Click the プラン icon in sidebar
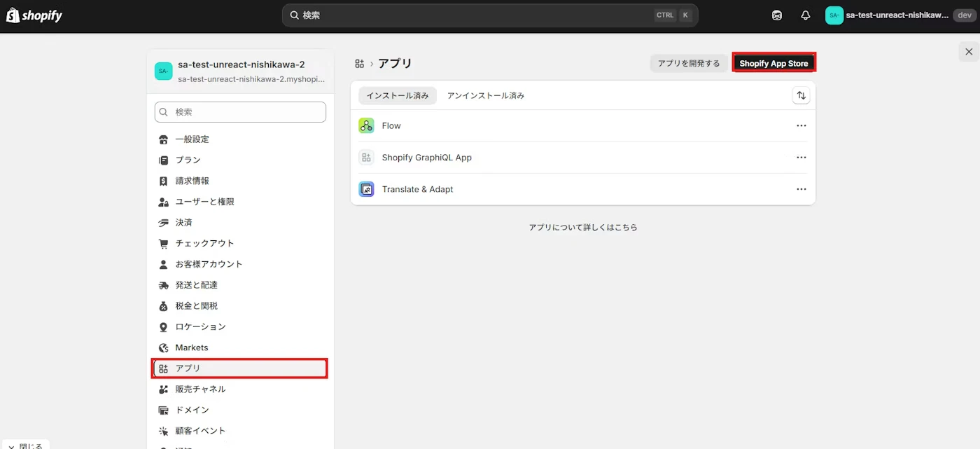Image resolution: width=980 pixels, height=449 pixels. (x=164, y=160)
